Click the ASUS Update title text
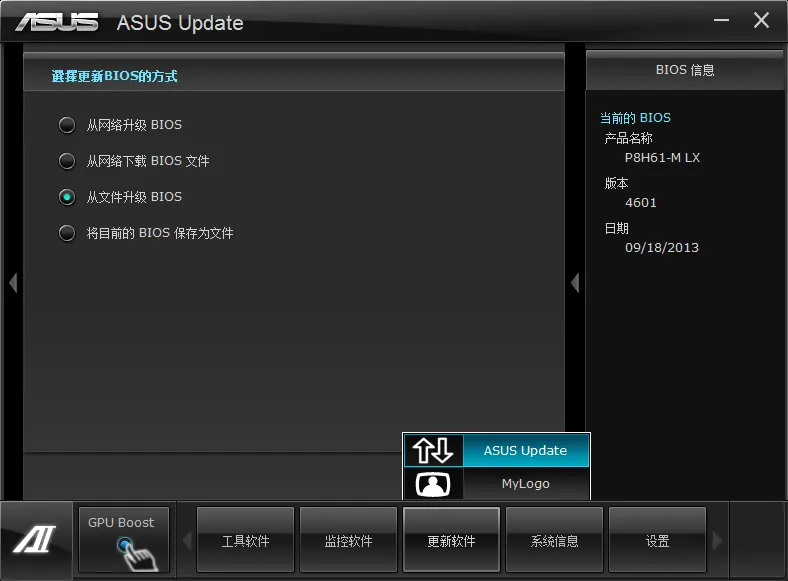The width and height of the screenshot is (788, 581). click(x=180, y=23)
